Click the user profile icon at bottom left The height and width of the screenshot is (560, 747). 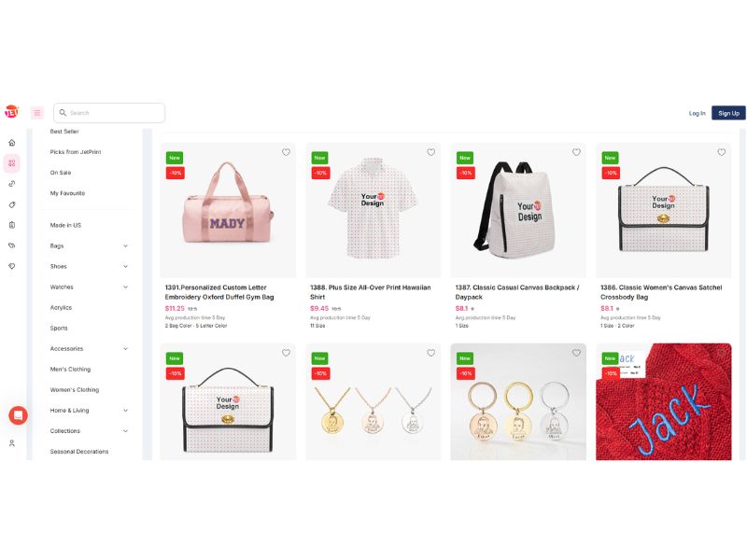coord(12,442)
